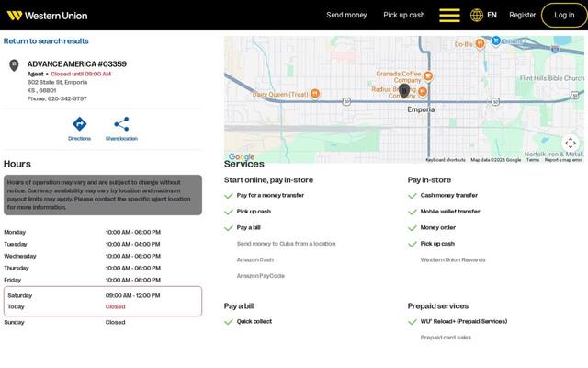Click the Log in button
Viewport: 588px width, 368px height.
(x=564, y=15)
